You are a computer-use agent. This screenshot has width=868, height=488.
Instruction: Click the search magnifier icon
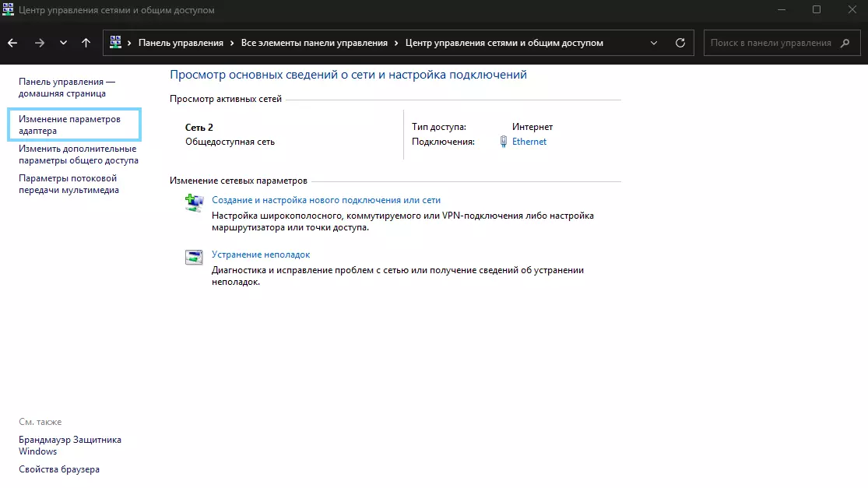click(x=845, y=43)
